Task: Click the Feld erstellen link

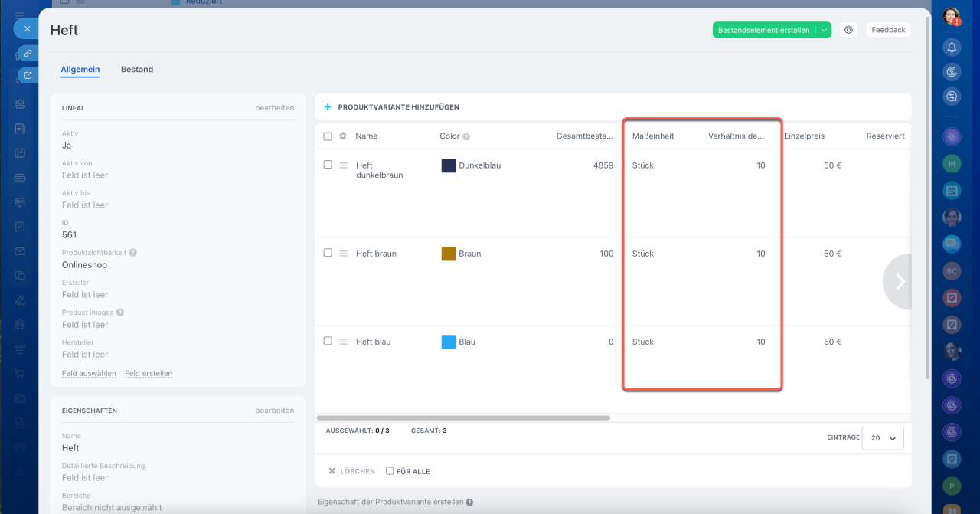Action: click(x=149, y=374)
